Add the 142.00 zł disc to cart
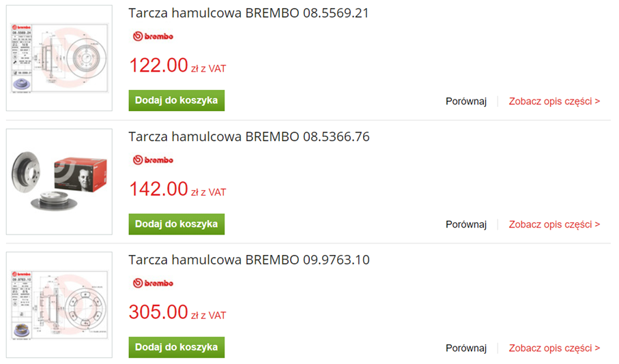This screenshot has width=619, height=364. [x=176, y=224]
